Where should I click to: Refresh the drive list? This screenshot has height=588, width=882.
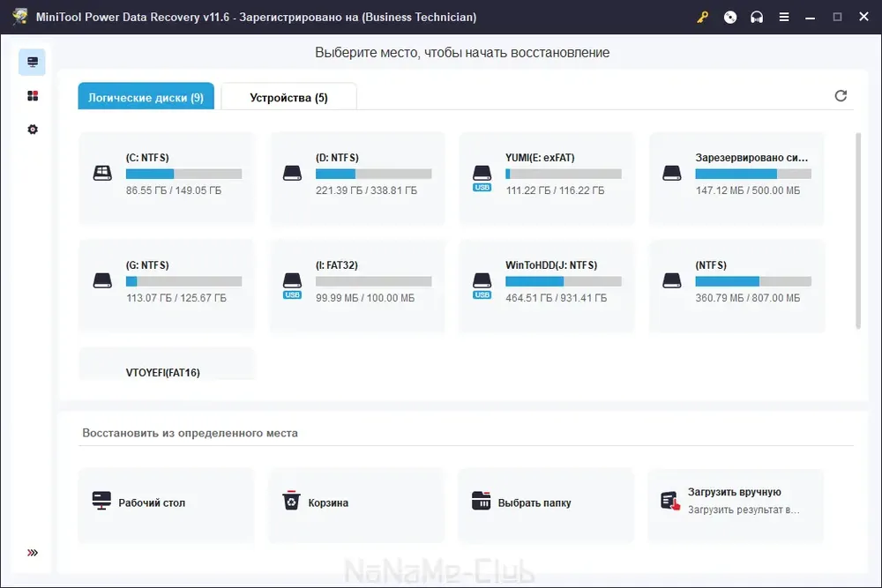click(x=841, y=96)
